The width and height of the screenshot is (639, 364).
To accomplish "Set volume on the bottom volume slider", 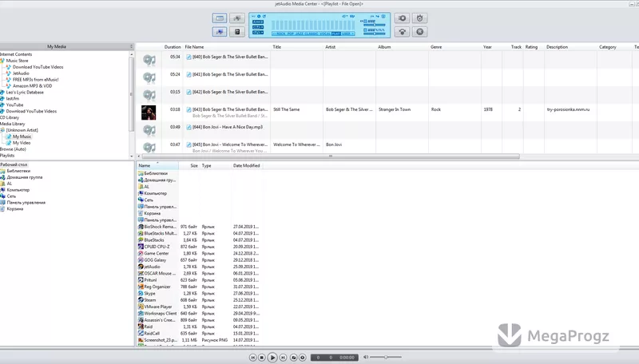I will (x=386, y=357).
